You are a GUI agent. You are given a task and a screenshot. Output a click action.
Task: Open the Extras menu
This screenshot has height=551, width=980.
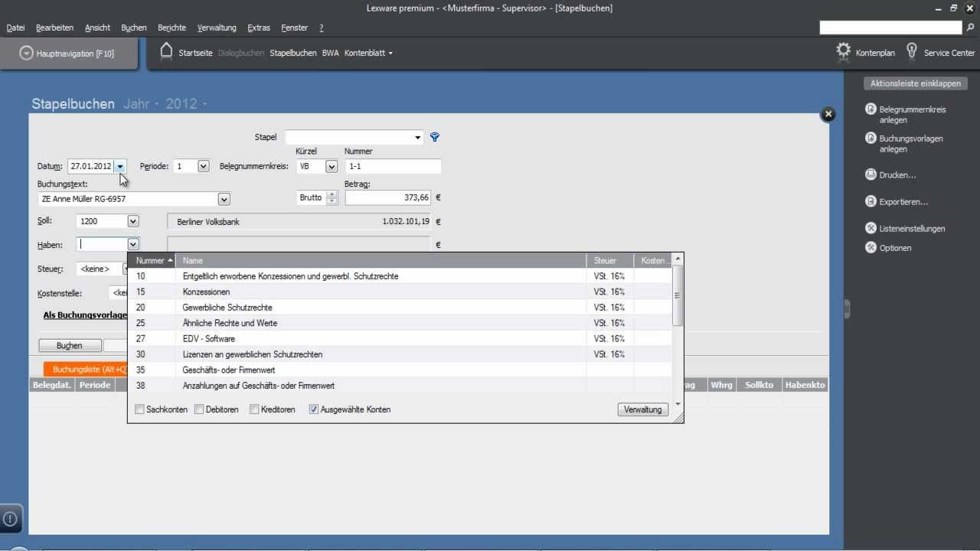pyautogui.click(x=259, y=28)
